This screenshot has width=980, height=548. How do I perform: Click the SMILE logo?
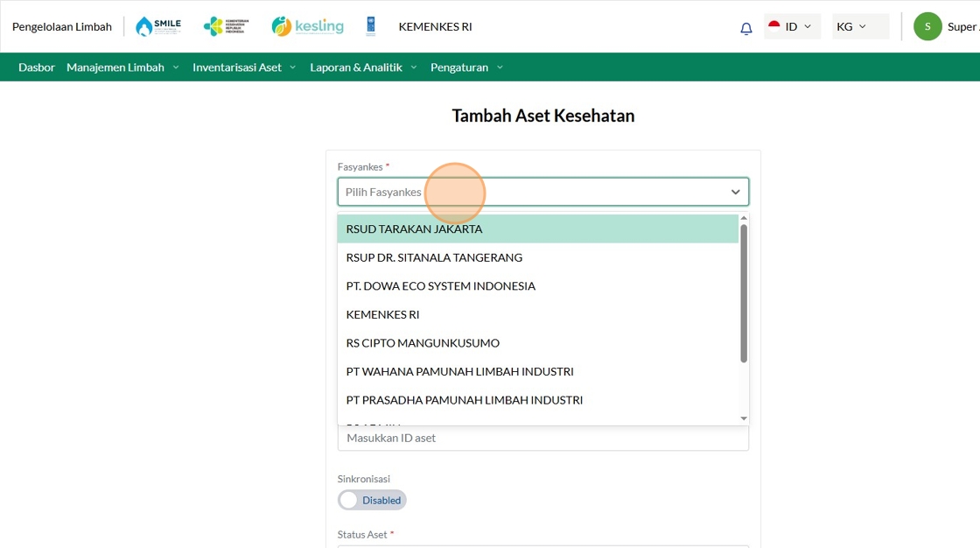tap(158, 26)
